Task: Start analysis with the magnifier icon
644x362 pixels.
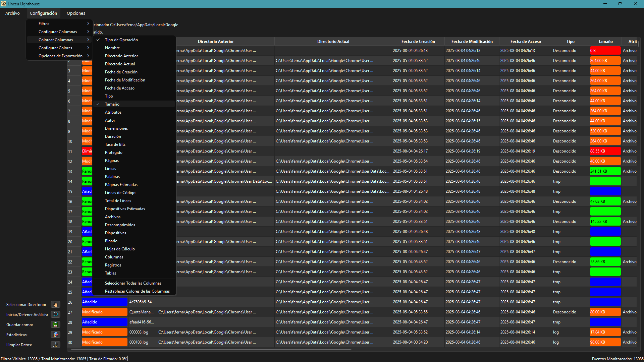Action: 55,314
